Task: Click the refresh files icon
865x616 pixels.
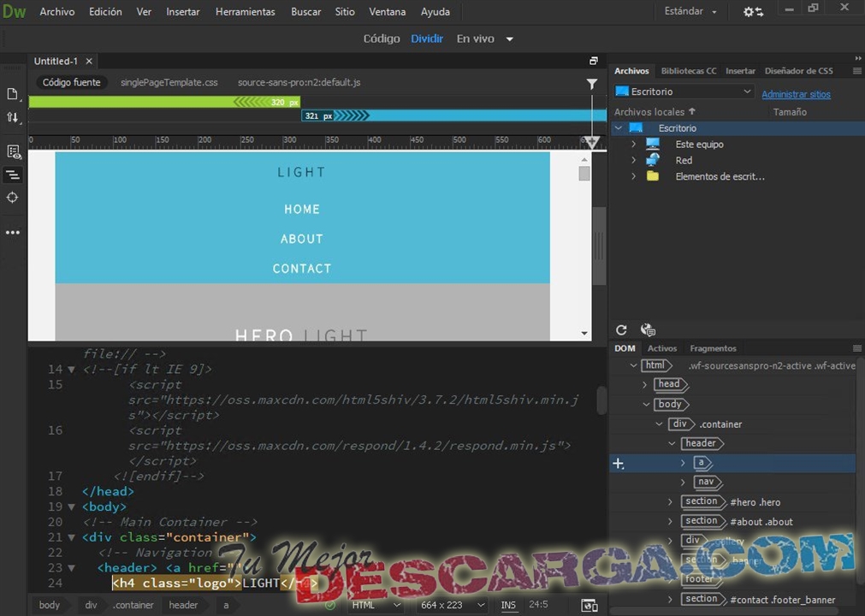Action: click(x=621, y=329)
